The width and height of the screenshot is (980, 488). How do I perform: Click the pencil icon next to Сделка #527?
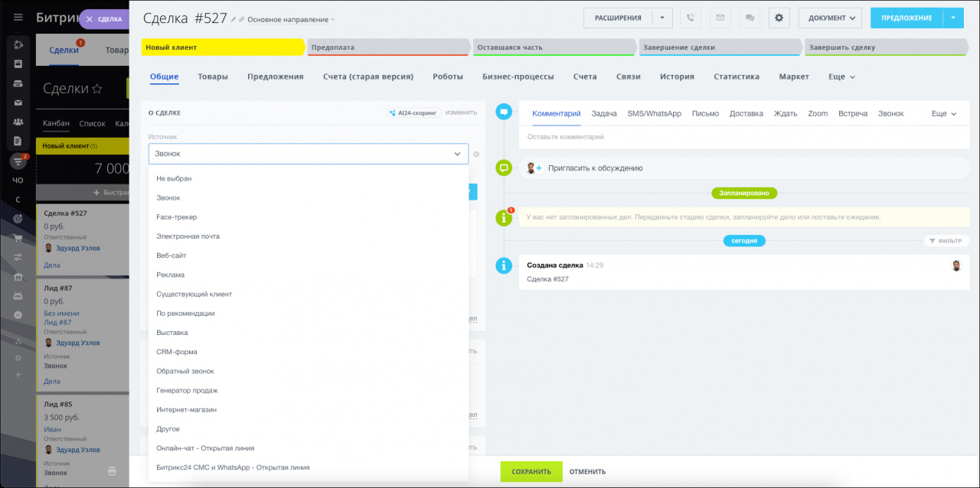point(234,19)
